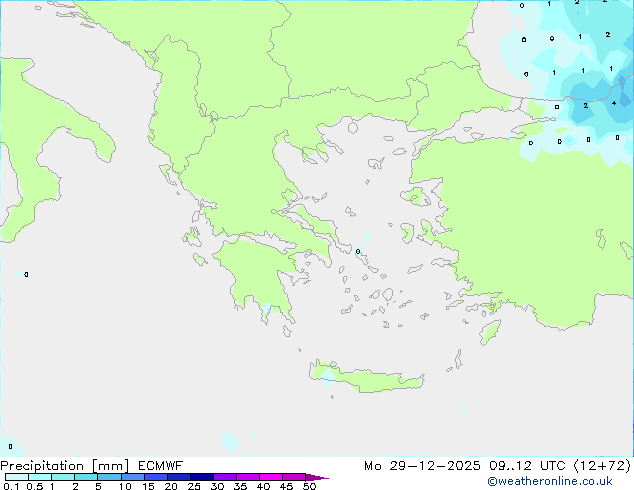Click the '35' legend scale label

pos(240,486)
